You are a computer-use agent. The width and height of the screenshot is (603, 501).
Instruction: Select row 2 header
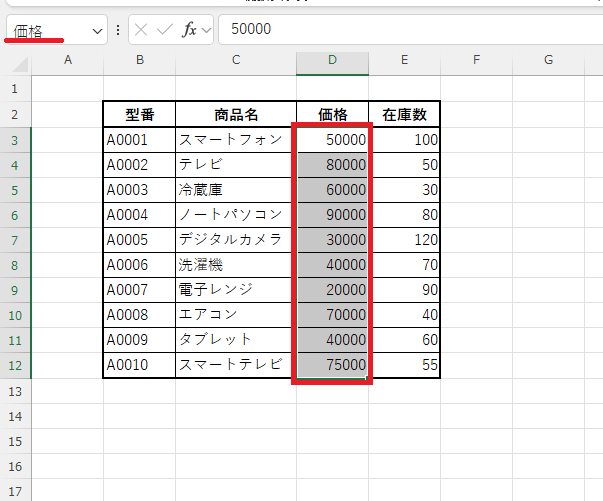(x=15, y=115)
